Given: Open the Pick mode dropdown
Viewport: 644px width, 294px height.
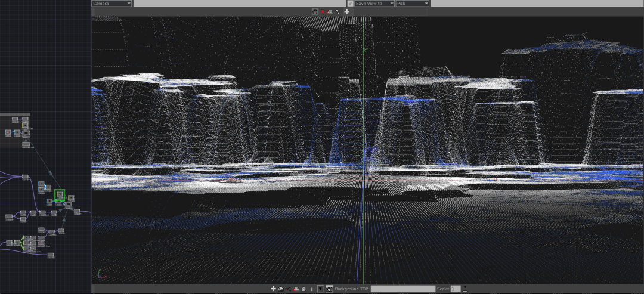Looking at the screenshot, I should tap(413, 4).
